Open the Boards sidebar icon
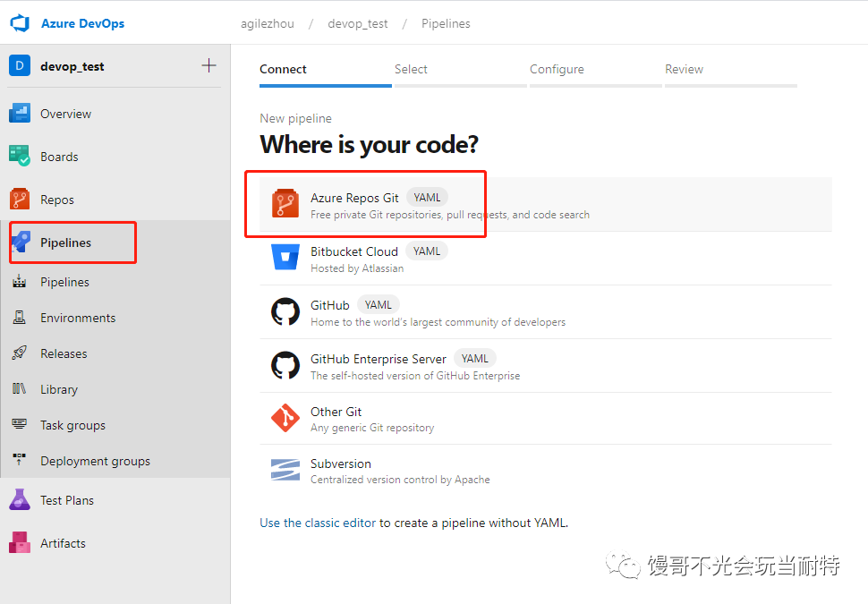868x604 pixels. 20,156
